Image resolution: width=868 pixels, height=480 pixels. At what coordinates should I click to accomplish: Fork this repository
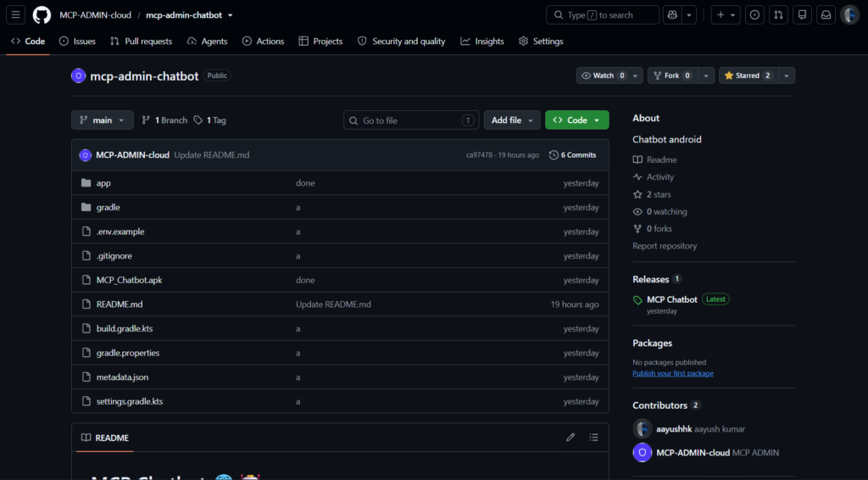[672, 75]
